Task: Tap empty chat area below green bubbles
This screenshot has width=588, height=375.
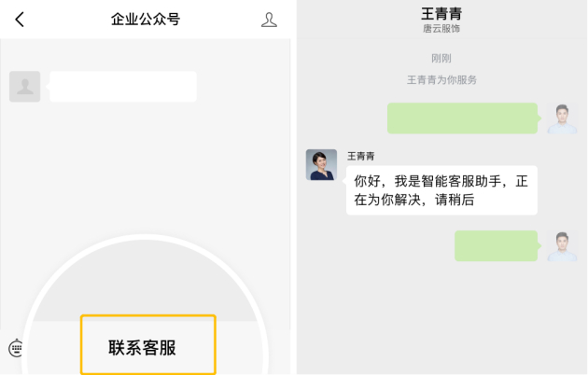Action: [441, 318]
